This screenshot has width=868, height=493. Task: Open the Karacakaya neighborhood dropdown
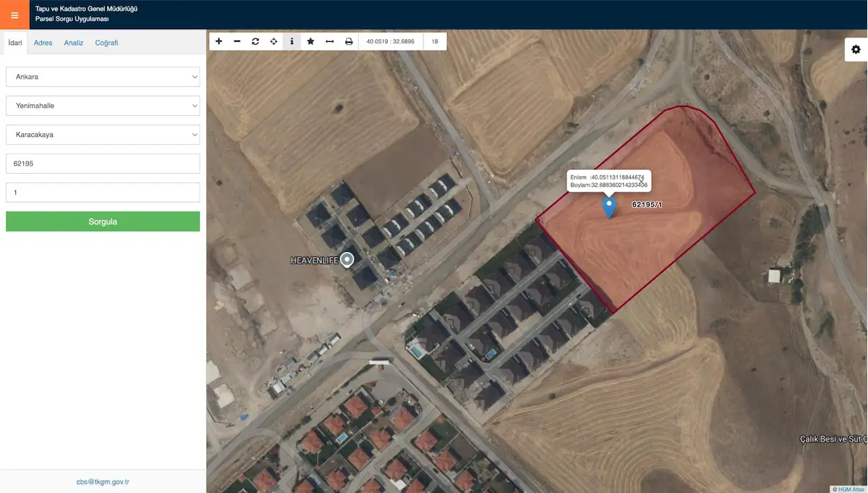103,135
